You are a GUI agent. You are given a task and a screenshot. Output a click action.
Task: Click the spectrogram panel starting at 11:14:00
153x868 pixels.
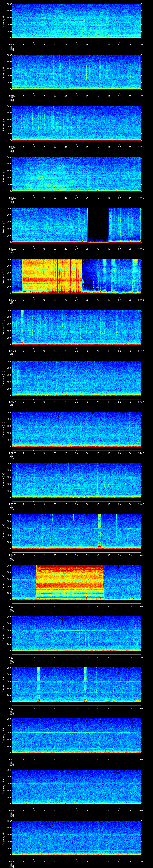[76, 21]
